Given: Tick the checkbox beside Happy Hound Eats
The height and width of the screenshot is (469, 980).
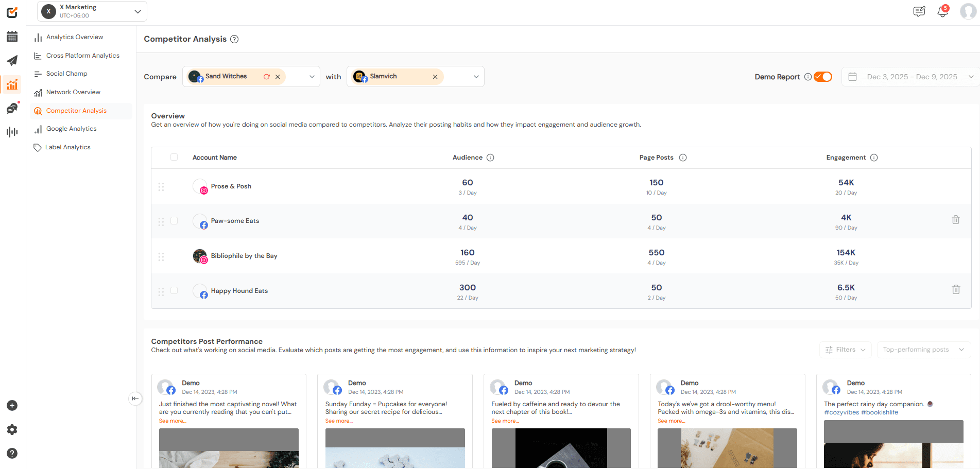Looking at the screenshot, I should pos(174,290).
